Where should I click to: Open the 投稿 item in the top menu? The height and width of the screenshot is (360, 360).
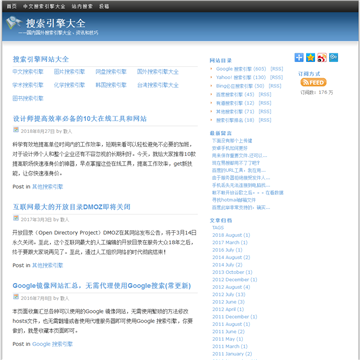coord(104,6)
